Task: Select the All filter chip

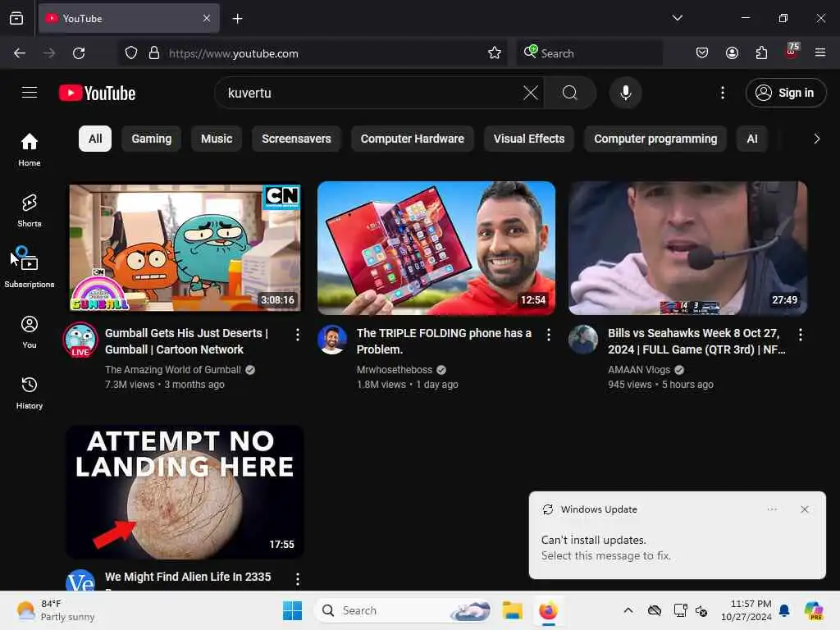Action: (95, 139)
